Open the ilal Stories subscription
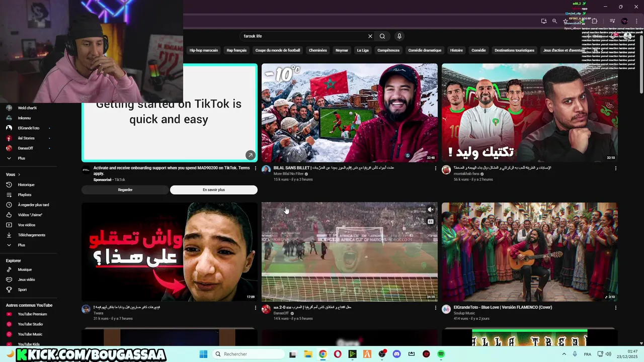Screen dimensions: 644x362 [26, 138]
